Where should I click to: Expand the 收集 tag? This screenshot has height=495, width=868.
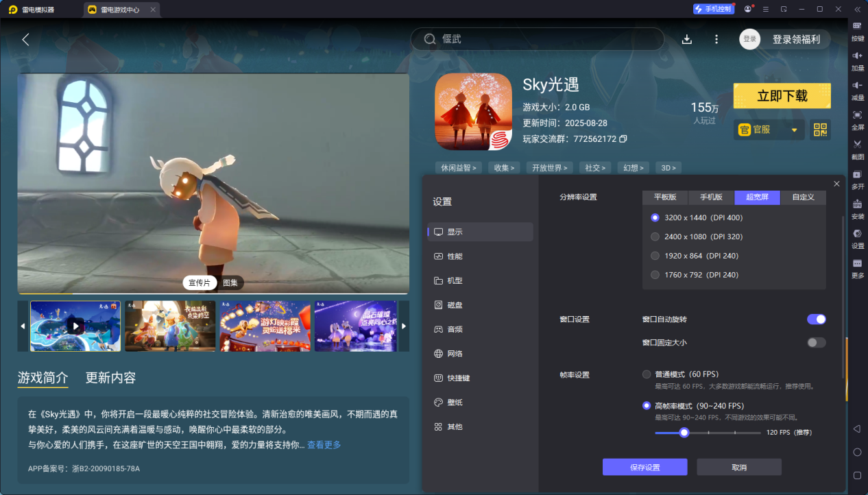504,168
